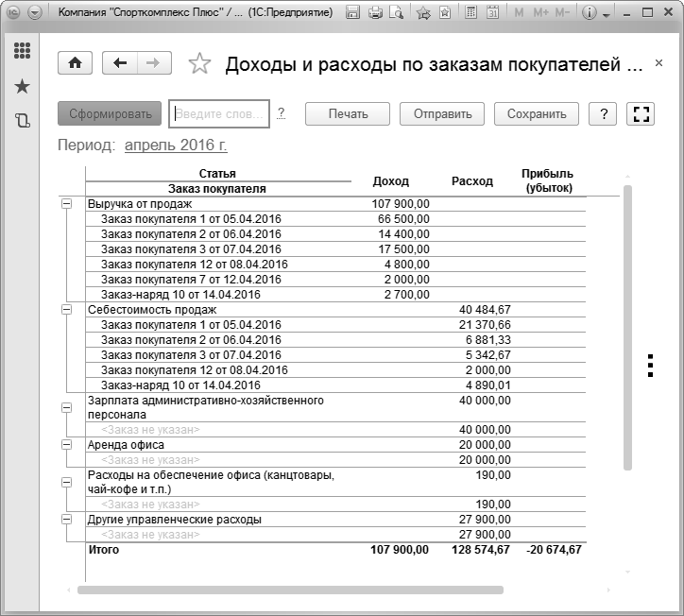Open History scroll icon in sidebar
The height and width of the screenshot is (616, 684).
coord(23,120)
